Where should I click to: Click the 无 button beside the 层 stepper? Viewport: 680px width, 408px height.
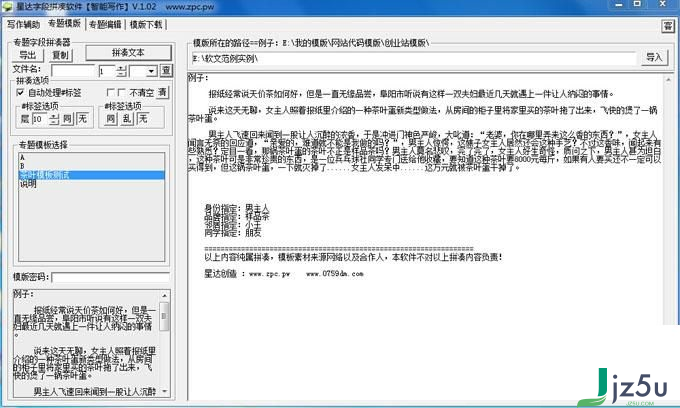click(x=82, y=119)
